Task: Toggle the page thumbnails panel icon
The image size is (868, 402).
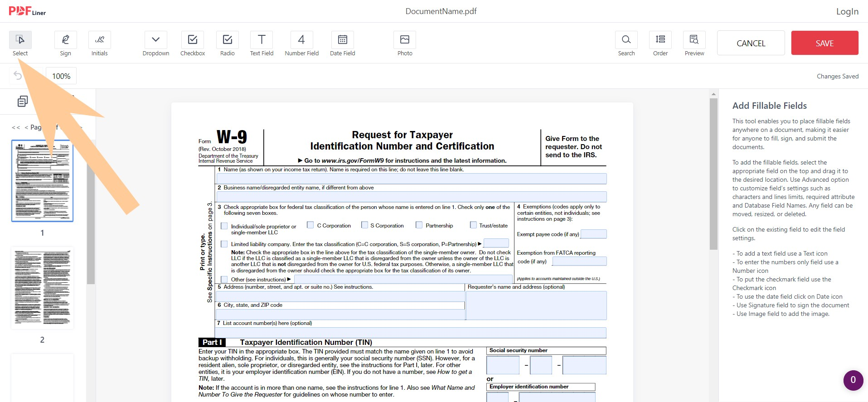Action: [22, 101]
